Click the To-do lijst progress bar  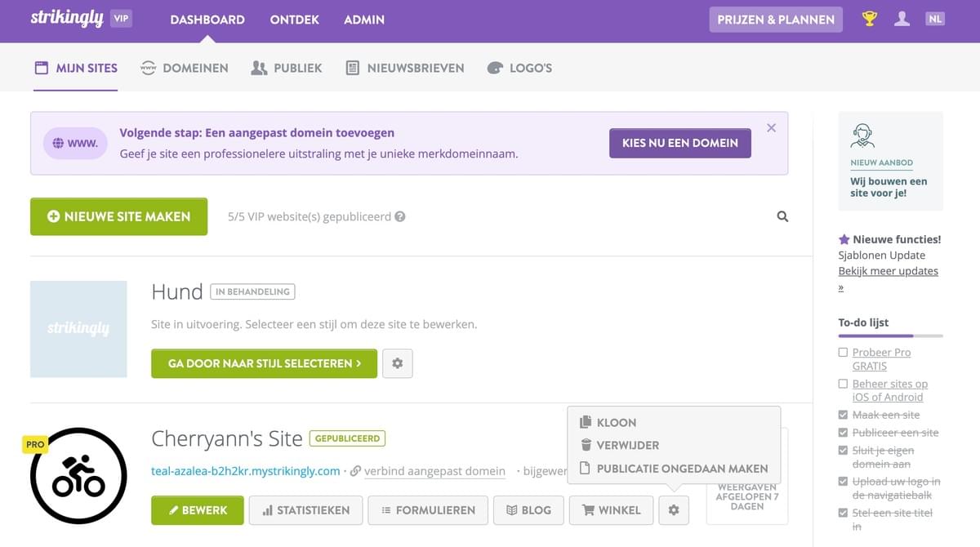tap(890, 336)
